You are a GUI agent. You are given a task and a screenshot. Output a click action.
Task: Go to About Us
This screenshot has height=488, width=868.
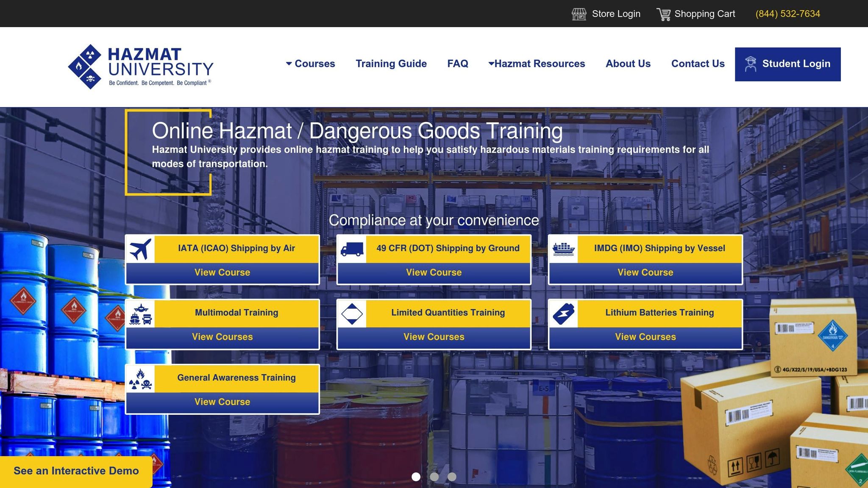point(628,64)
